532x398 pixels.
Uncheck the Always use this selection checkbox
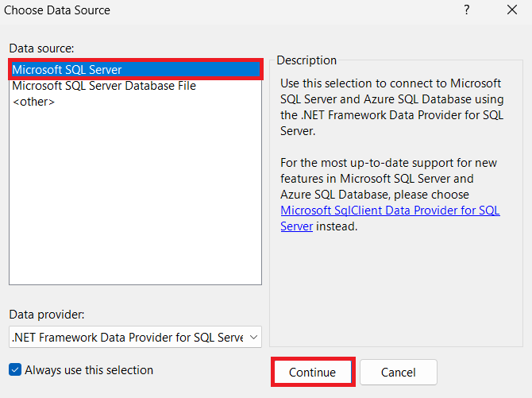[15, 370]
